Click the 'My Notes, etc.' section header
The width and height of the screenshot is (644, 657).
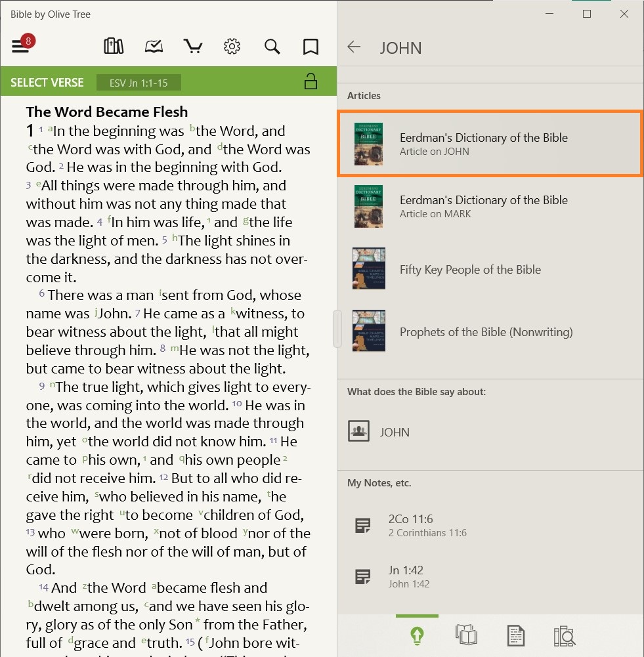pyautogui.click(x=379, y=482)
